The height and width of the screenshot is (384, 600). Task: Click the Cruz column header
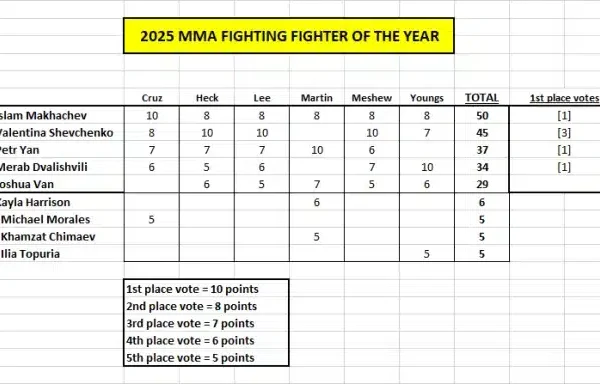[152, 98]
